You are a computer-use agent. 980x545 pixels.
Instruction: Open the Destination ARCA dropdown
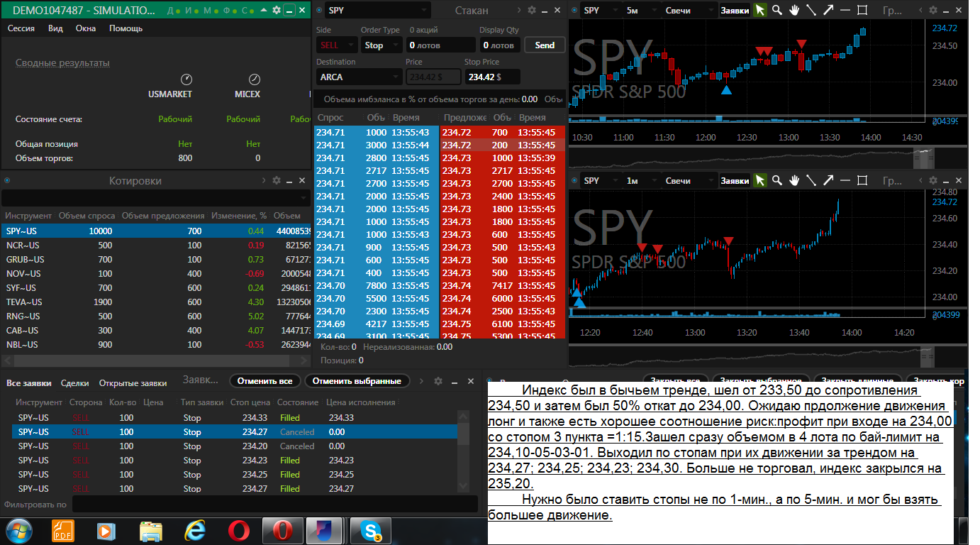[x=359, y=77]
